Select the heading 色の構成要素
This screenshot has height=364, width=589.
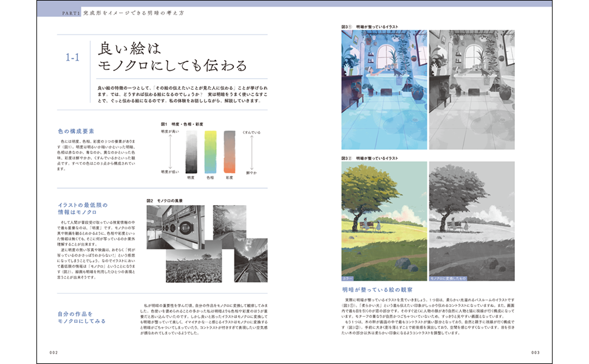76,131
